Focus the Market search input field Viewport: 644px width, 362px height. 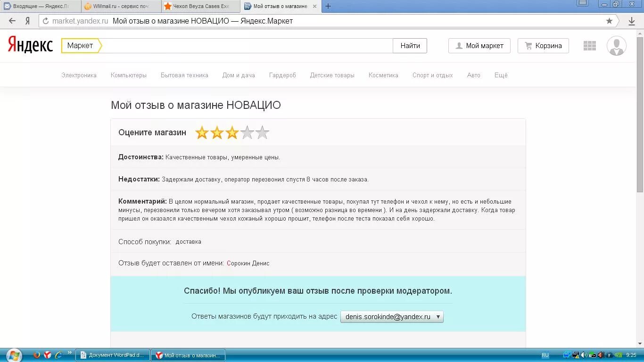coord(247,46)
